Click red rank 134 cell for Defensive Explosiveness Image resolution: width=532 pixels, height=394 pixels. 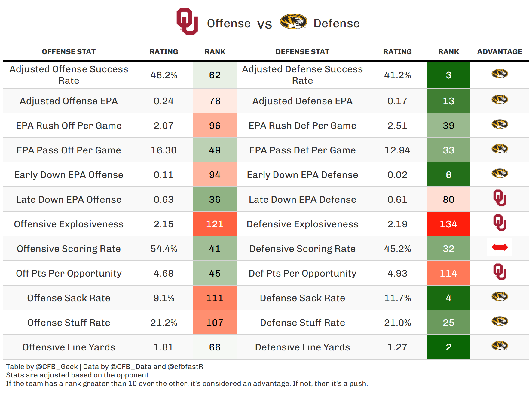(x=448, y=224)
